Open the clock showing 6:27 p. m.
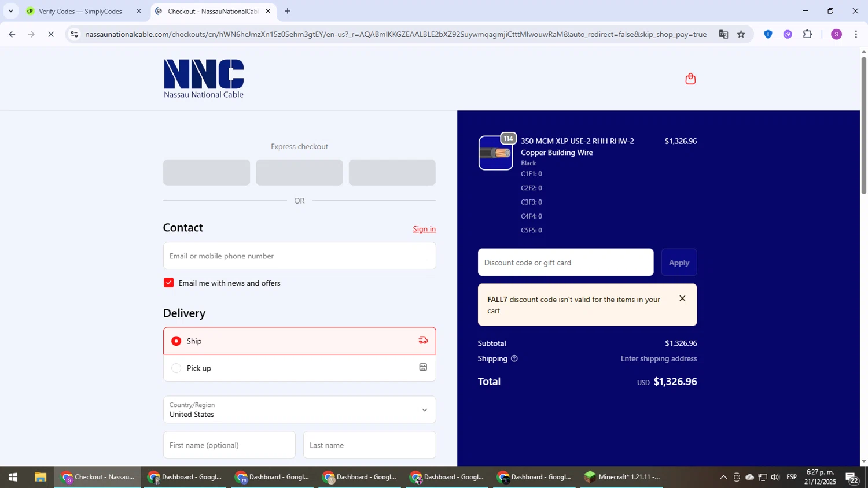Image resolution: width=868 pixels, height=488 pixels. click(820, 477)
